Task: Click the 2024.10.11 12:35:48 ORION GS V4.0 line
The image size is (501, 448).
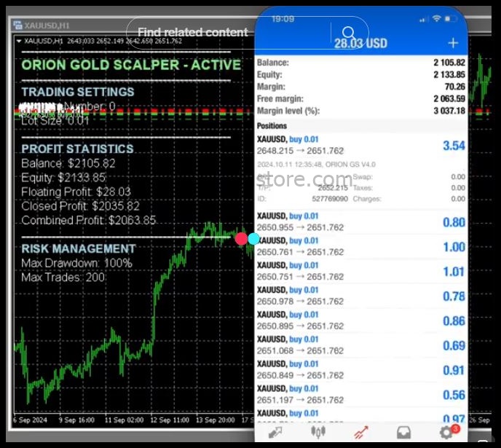Action: tap(316, 165)
